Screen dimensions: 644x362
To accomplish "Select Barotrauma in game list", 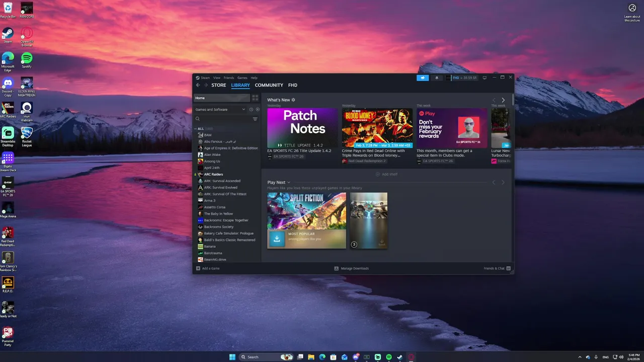I will coord(213,253).
